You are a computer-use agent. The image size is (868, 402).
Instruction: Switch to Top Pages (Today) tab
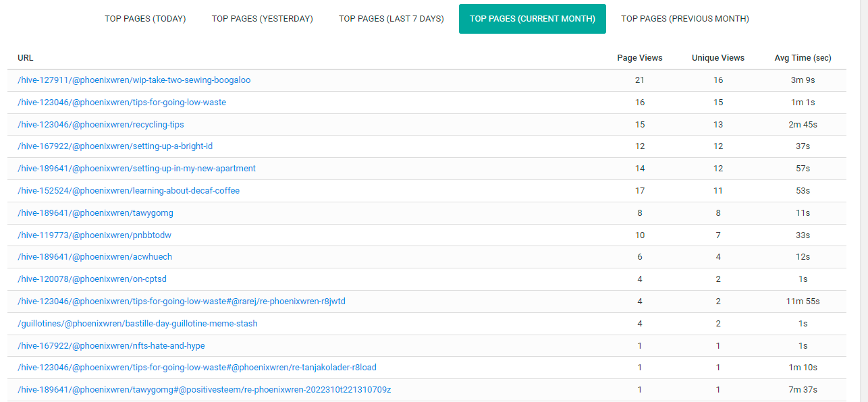coord(145,19)
